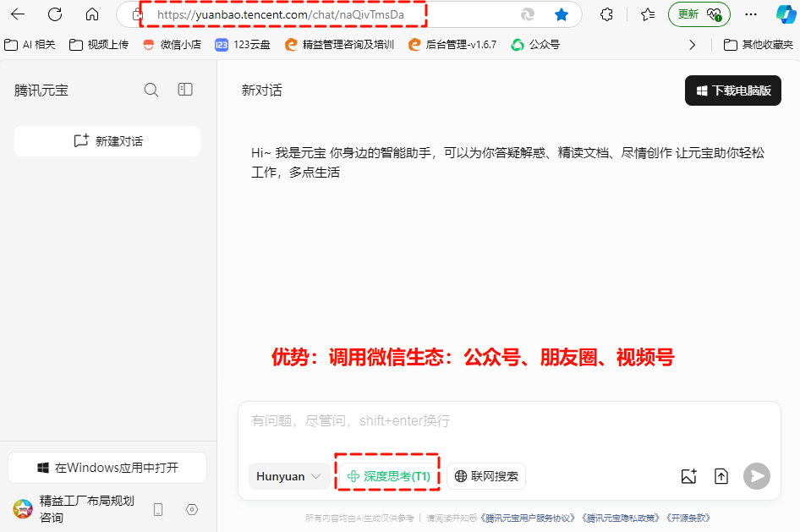Click the user avatar for 精益工厂布局规划咨询
Image resolution: width=800 pixels, height=532 pixels.
coord(23,509)
